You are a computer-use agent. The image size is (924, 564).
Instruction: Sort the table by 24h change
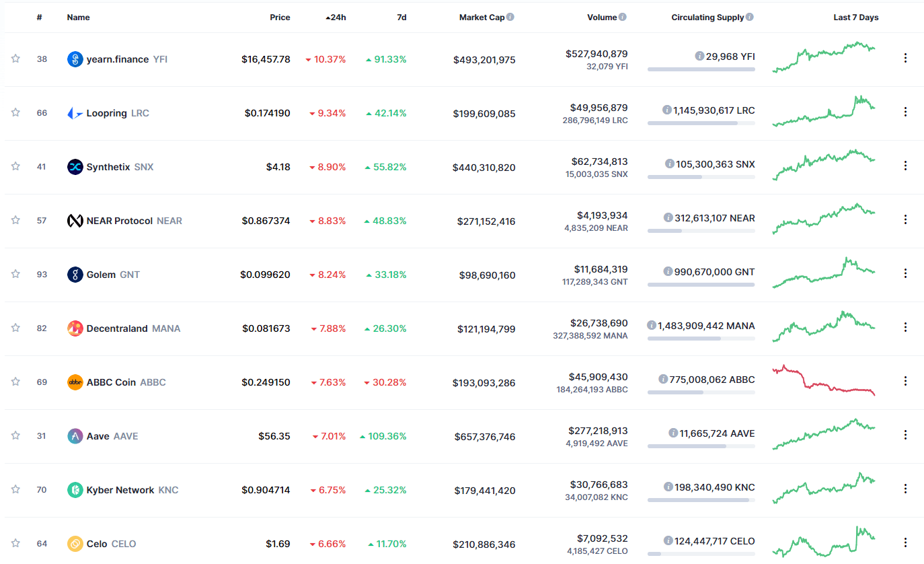pyautogui.click(x=336, y=17)
